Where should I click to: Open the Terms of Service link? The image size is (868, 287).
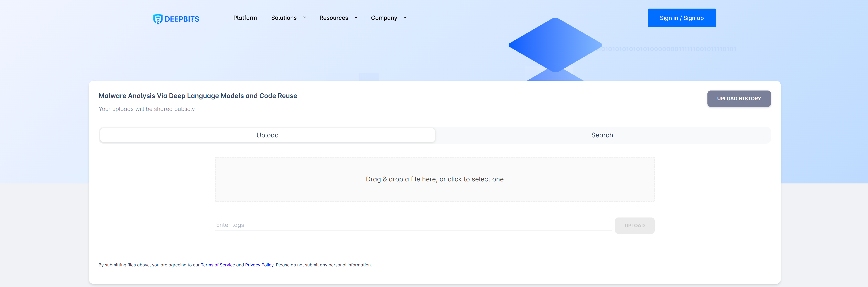tap(218, 265)
